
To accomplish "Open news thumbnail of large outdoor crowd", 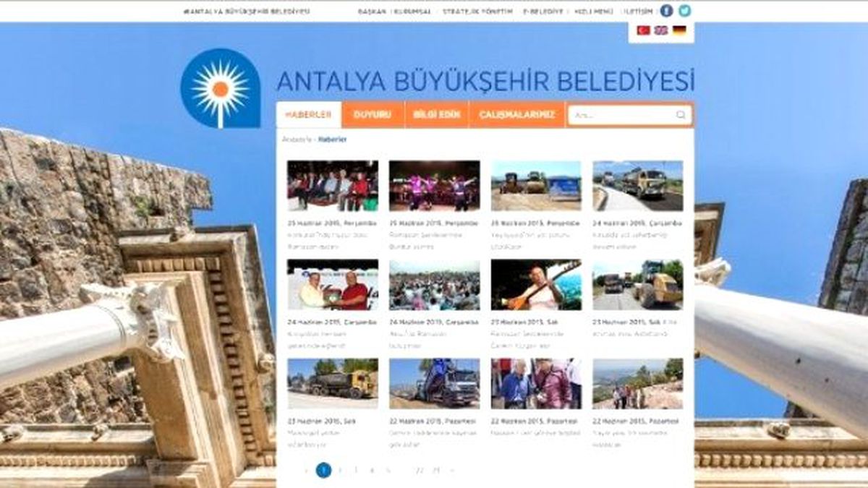I will click(x=434, y=285).
